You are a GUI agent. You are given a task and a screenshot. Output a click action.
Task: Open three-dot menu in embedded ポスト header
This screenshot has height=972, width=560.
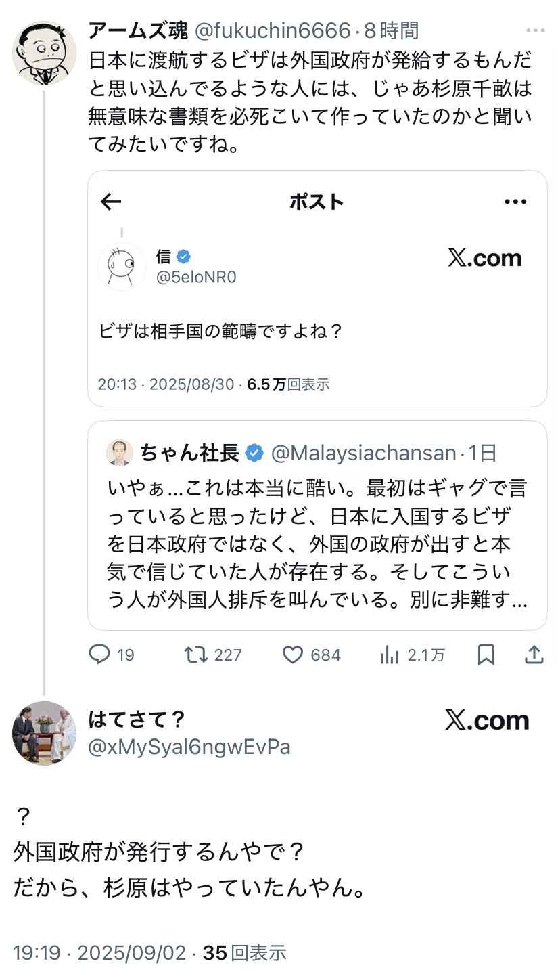point(515,201)
